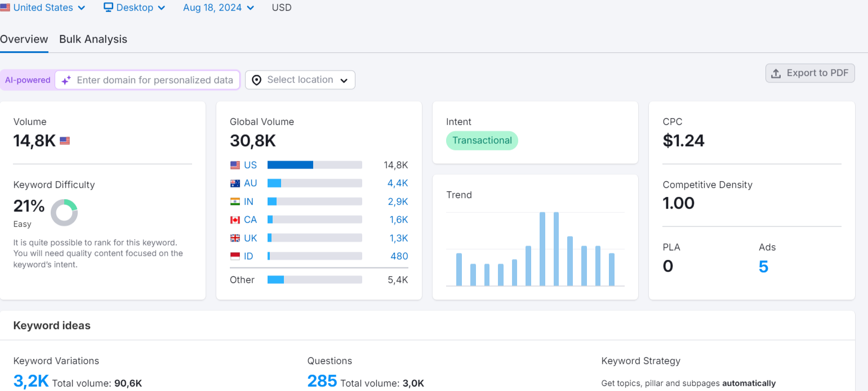Screen dimensions: 868x391
Task: Select the Overview tab
Action: point(24,39)
